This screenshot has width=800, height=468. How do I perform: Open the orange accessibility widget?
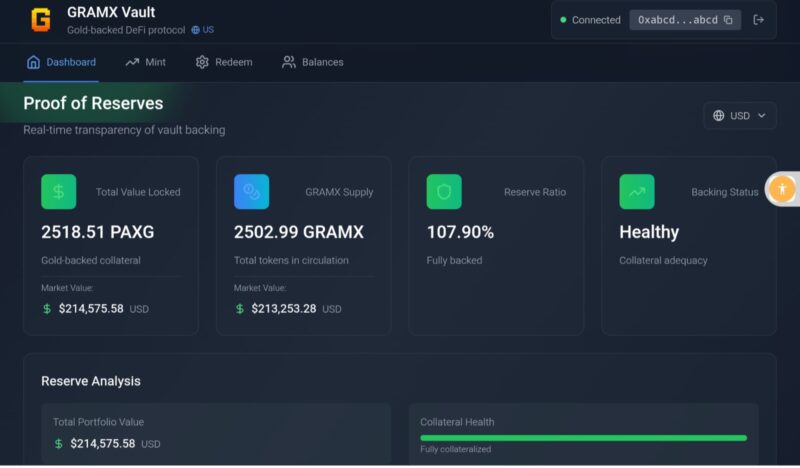(x=782, y=188)
